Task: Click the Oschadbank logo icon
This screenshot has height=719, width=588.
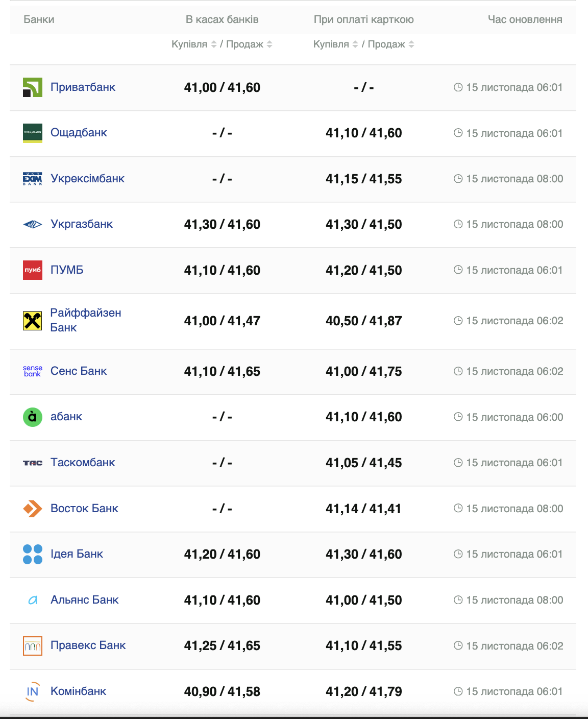Action: [x=33, y=133]
